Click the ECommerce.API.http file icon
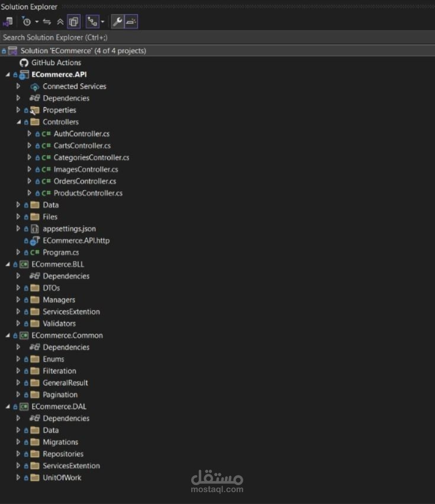This screenshot has height=504, width=435. pos(34,241)
